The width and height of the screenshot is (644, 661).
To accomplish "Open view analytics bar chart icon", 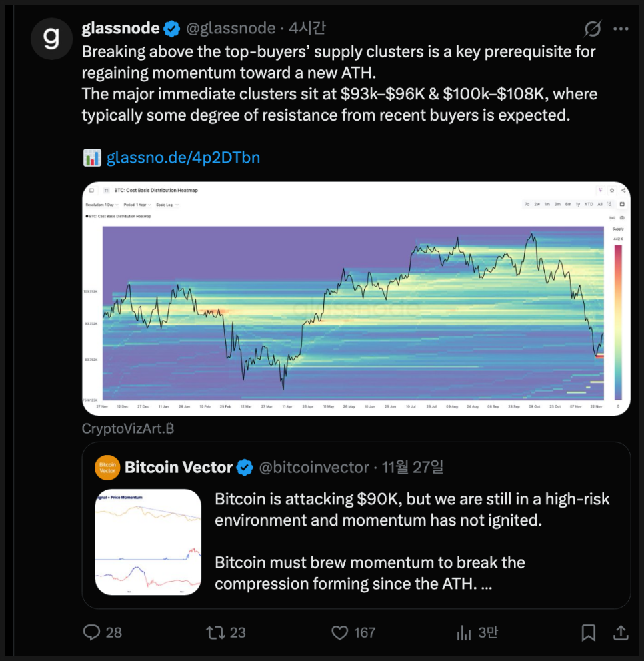I will coord(463,632).
